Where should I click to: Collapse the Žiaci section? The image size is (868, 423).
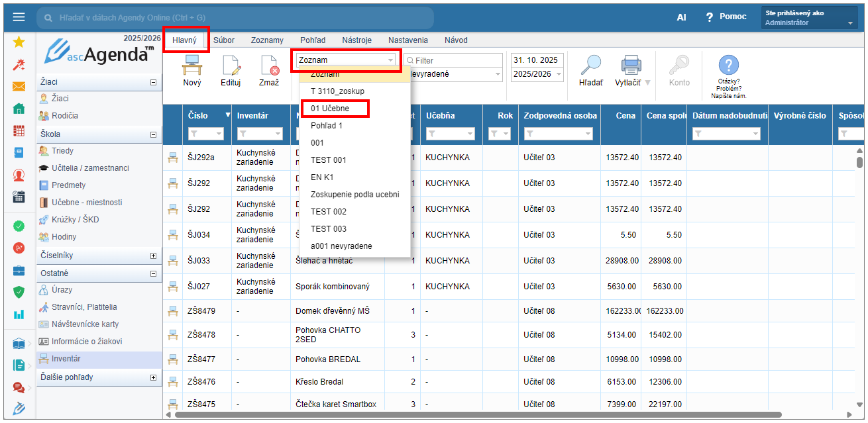coord(153,82)
